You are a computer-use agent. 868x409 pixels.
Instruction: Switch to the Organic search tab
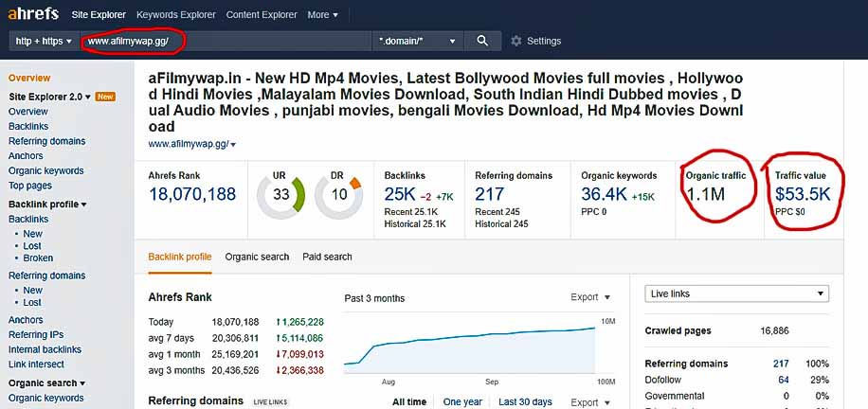[x=257, y=257]
